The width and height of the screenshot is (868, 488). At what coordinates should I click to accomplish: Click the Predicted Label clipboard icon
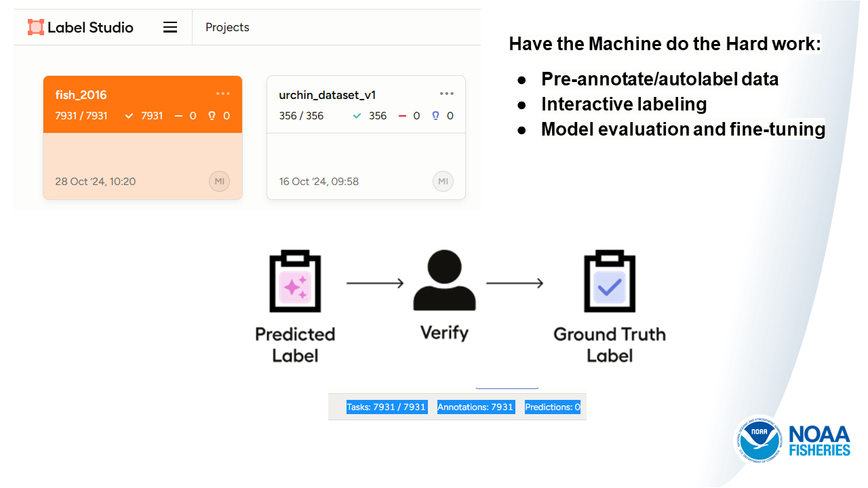[295, 283]
